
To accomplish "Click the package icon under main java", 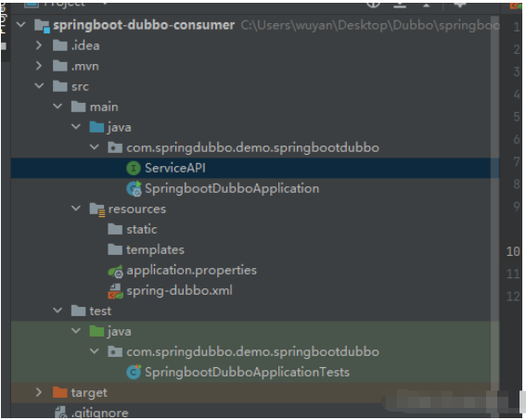I will (x=115, y=147).
